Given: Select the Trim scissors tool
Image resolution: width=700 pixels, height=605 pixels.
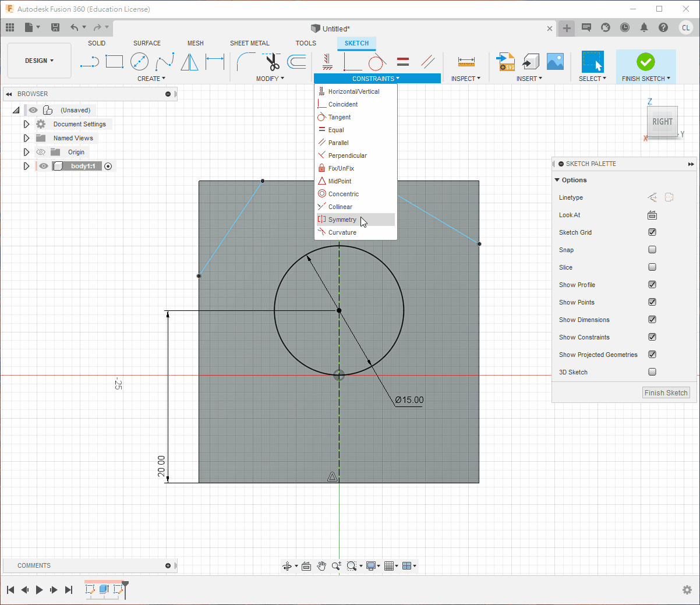Looking at the screenshot, I should 272,62.
